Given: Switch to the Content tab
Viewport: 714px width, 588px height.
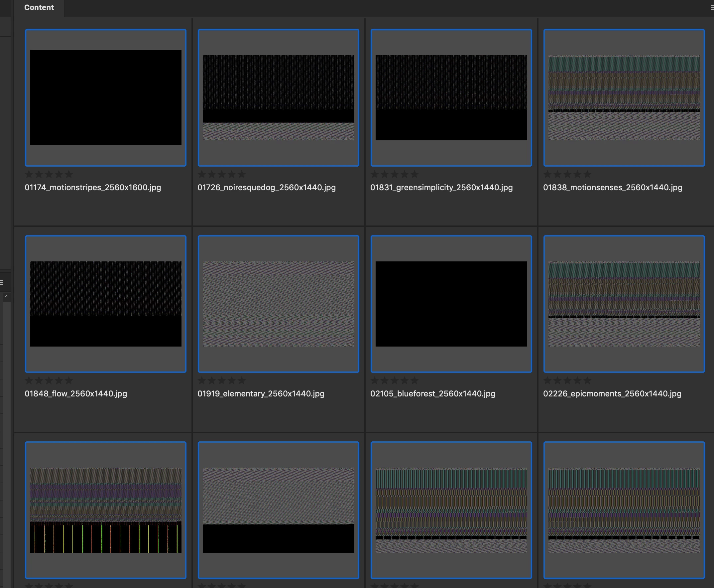Looking at the screenshot, I should (x=39, y=7).
